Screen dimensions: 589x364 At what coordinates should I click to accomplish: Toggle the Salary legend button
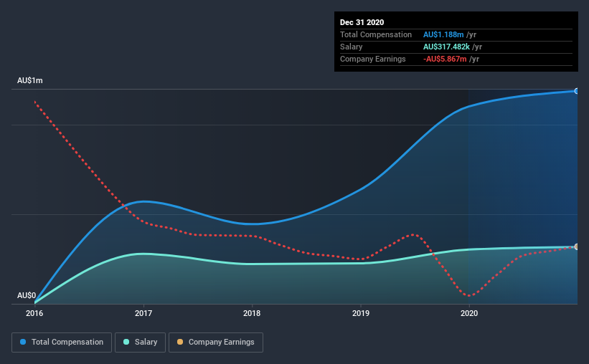click(x=140, y=343)
